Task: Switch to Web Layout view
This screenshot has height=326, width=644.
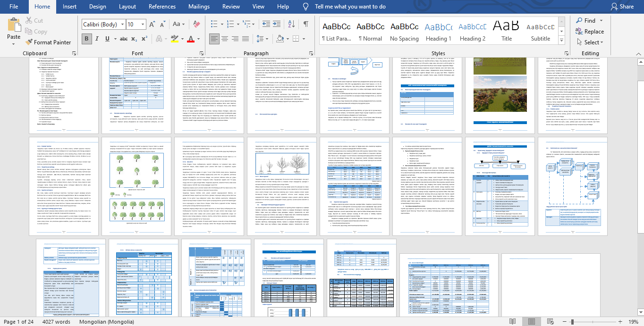Action: (x=551, y=321)
